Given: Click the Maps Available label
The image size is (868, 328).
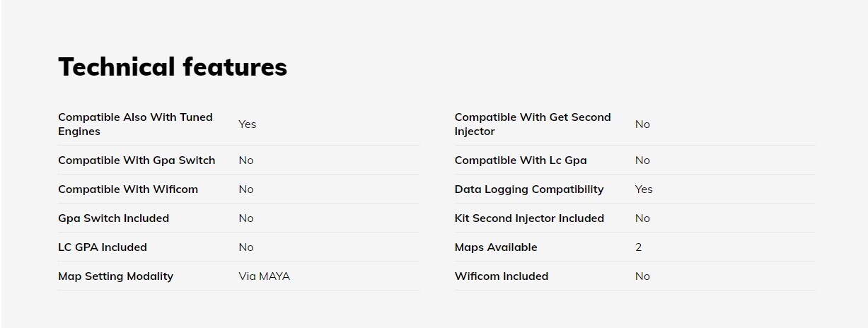Looking at the screenshot, I should pyautogui.click(x=496, y=247).
